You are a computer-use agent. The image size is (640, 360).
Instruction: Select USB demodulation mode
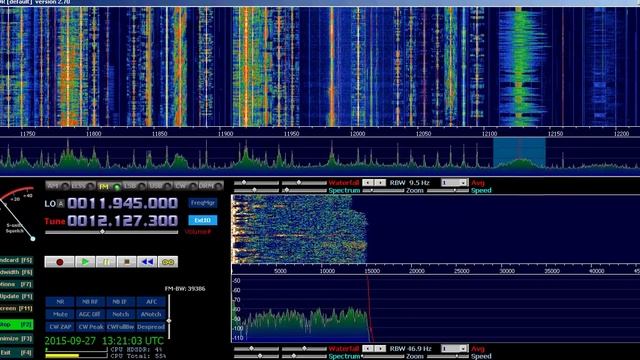(x=160, y=186)
